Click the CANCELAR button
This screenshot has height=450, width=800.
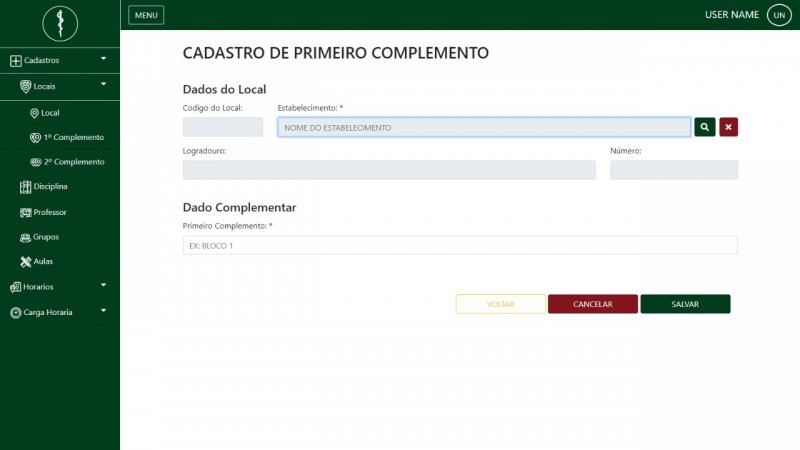point(592,304)
